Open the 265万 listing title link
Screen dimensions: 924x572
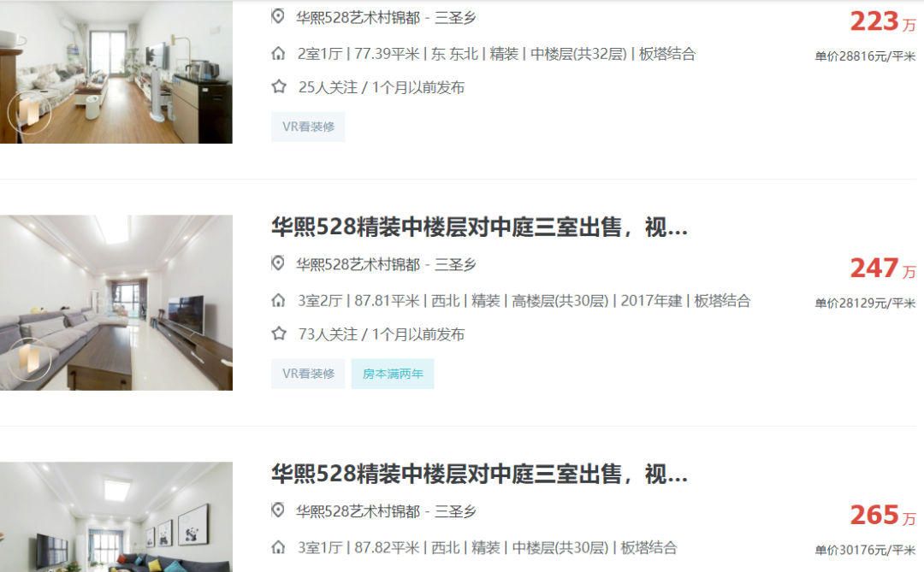[479, 474]
